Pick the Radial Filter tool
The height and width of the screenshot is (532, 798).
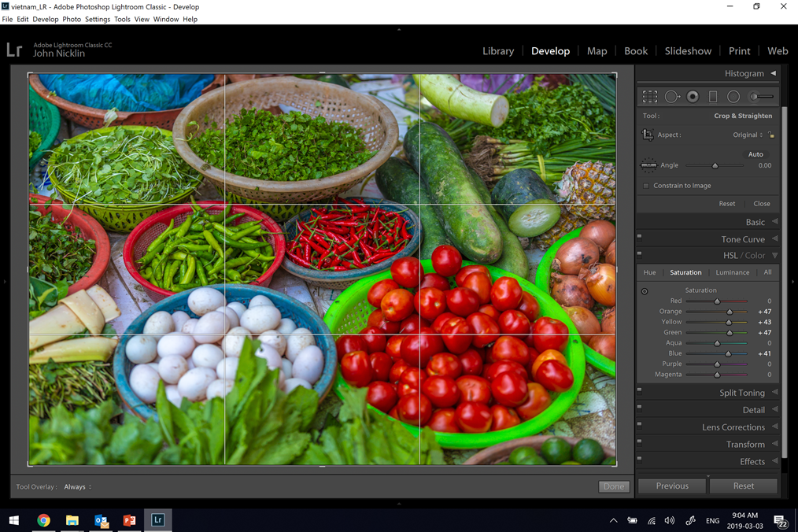click(x=733, y=96)
